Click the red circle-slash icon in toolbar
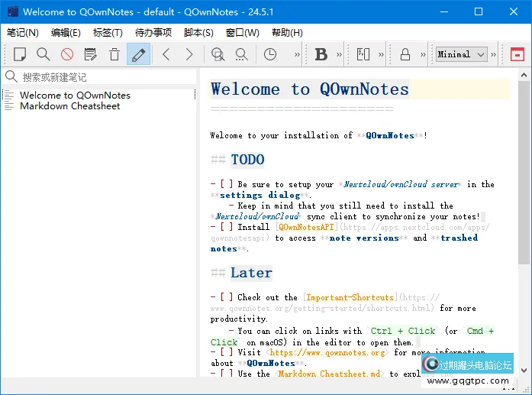The height and width of the screenshot is (395, 532). click(67, 54)
